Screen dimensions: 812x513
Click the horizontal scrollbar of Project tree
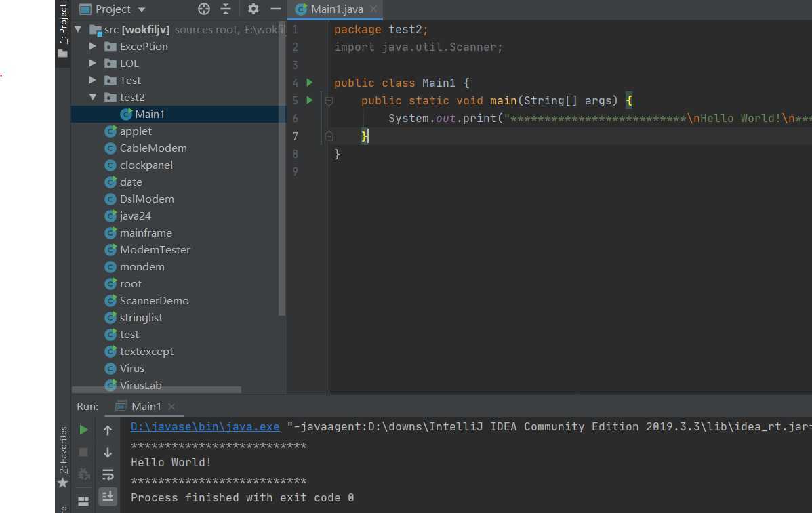click(157, 389)
